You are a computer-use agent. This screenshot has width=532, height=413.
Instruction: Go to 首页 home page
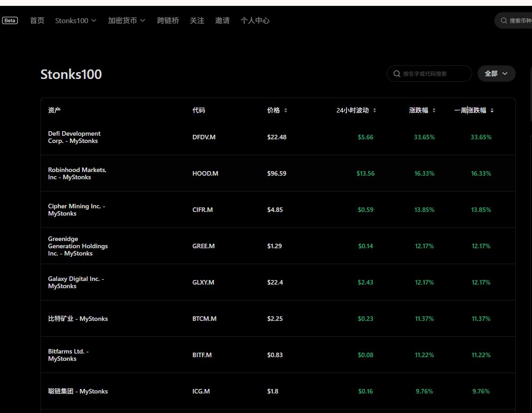[37, 21]
